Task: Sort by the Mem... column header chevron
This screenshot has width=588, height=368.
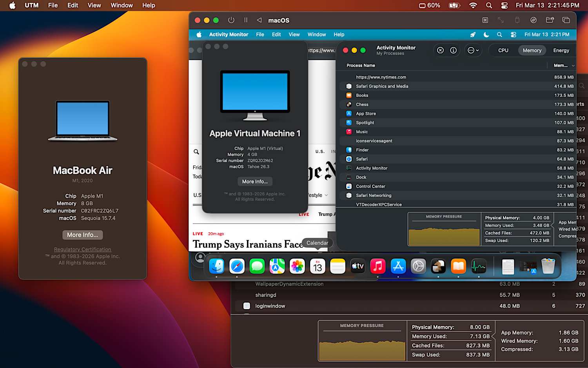Action: coord(573,66)
